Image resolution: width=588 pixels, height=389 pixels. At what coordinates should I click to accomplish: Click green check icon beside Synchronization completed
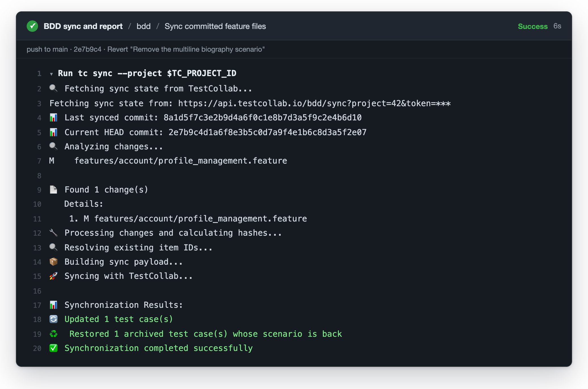pyautogui.click(x=53, y=348)
